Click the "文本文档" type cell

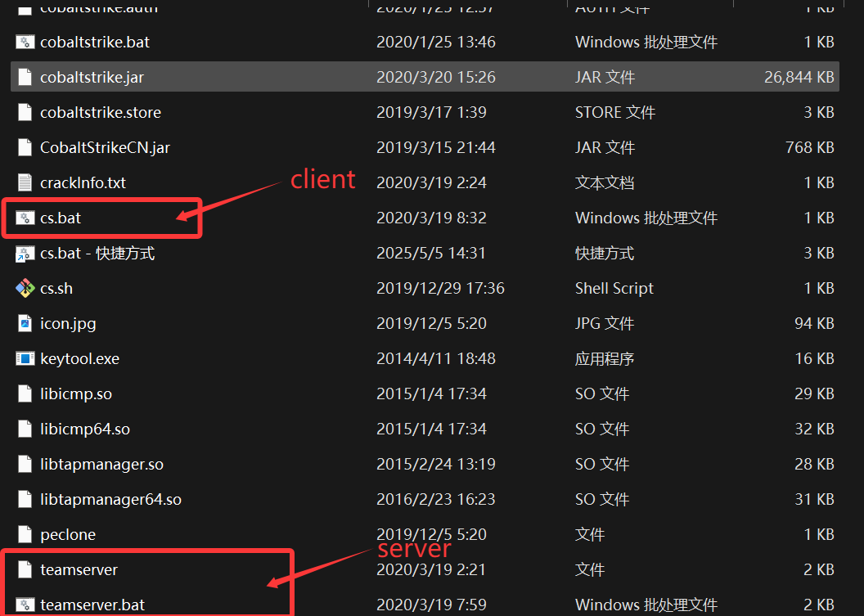click(605, 183)
